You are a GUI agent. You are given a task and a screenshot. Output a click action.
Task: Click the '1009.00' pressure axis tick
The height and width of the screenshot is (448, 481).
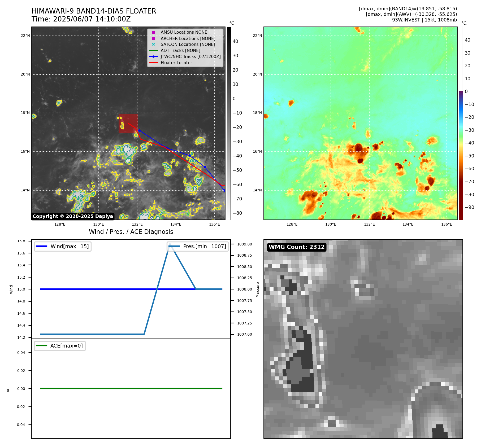pos(245,244)
